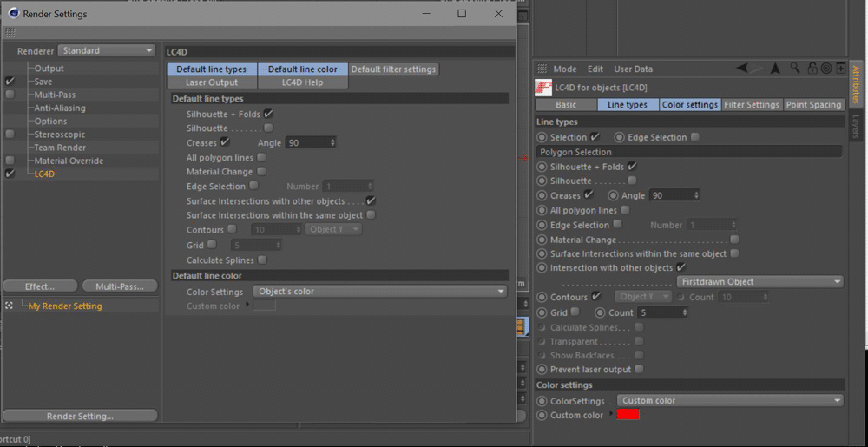Click the up arrow in Attributes panel
This screenshot has height=447, width=868.
(775, 69)
